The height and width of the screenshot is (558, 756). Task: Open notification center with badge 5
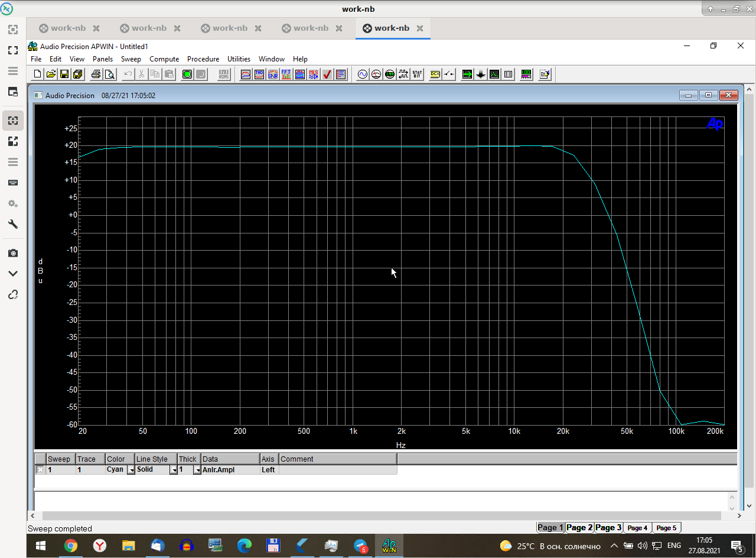(x=737, y=546)
